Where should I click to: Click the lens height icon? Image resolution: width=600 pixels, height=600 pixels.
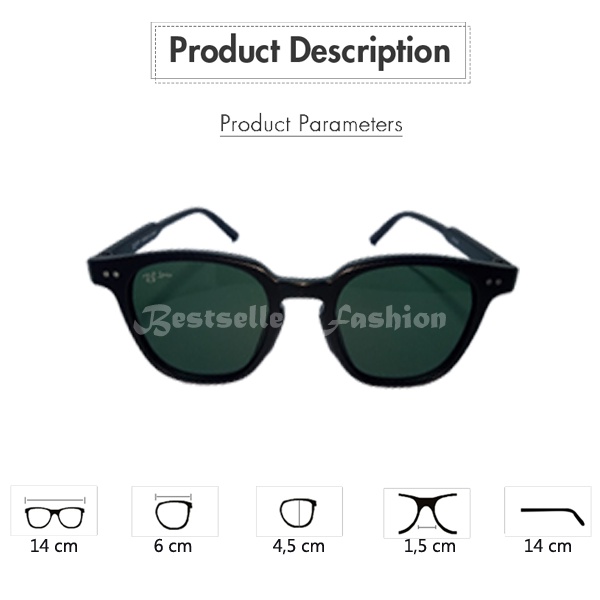(299, 511)
